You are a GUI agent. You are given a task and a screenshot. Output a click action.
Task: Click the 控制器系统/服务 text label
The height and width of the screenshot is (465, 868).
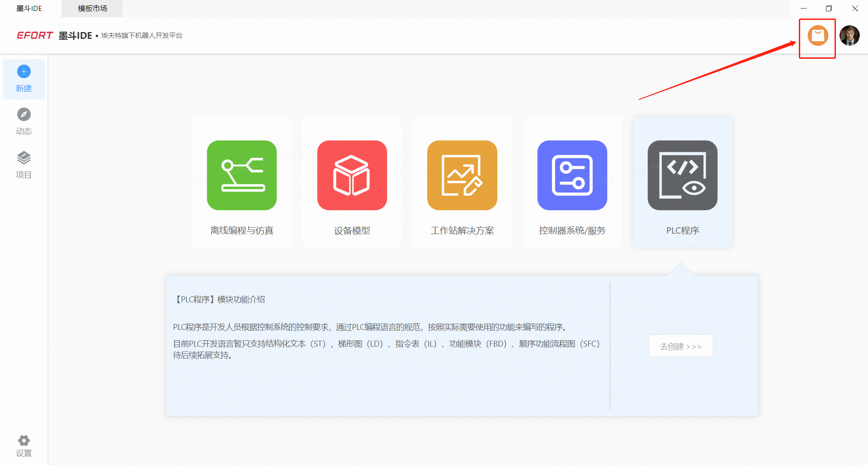tap(572, 230)
